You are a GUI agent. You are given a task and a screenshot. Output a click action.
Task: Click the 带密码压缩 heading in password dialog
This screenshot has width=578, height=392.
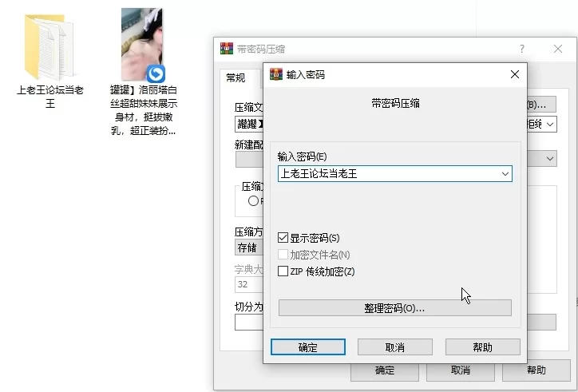point(395,103)
